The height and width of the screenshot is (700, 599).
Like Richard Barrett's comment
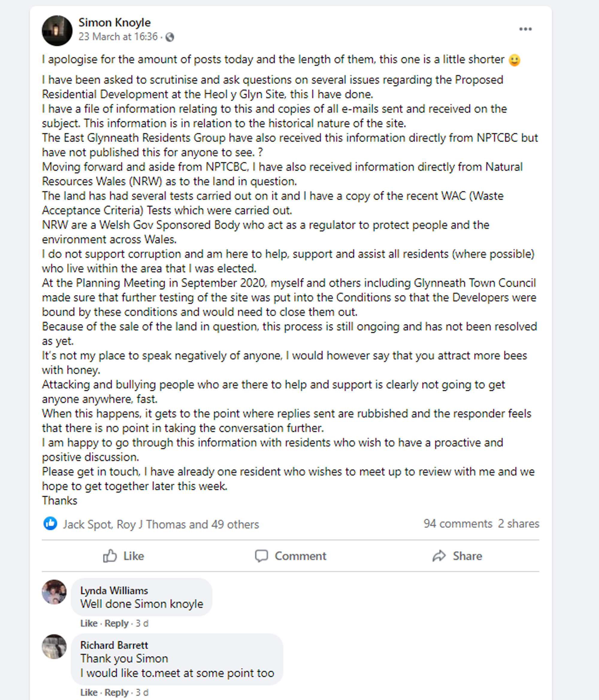(x=89, y=692)
